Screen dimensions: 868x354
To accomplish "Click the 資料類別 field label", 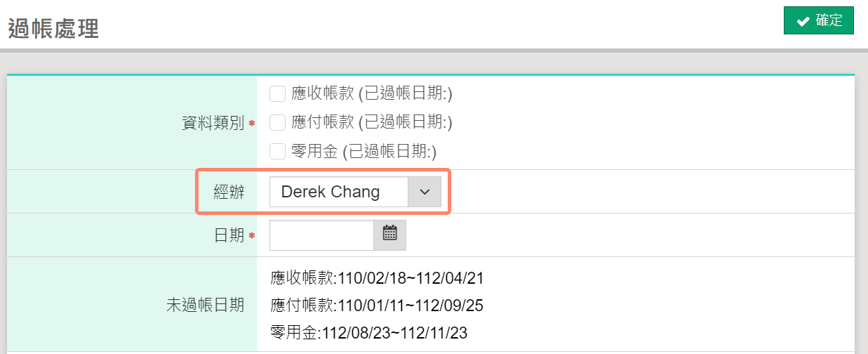I will click(x=213, y=123).
